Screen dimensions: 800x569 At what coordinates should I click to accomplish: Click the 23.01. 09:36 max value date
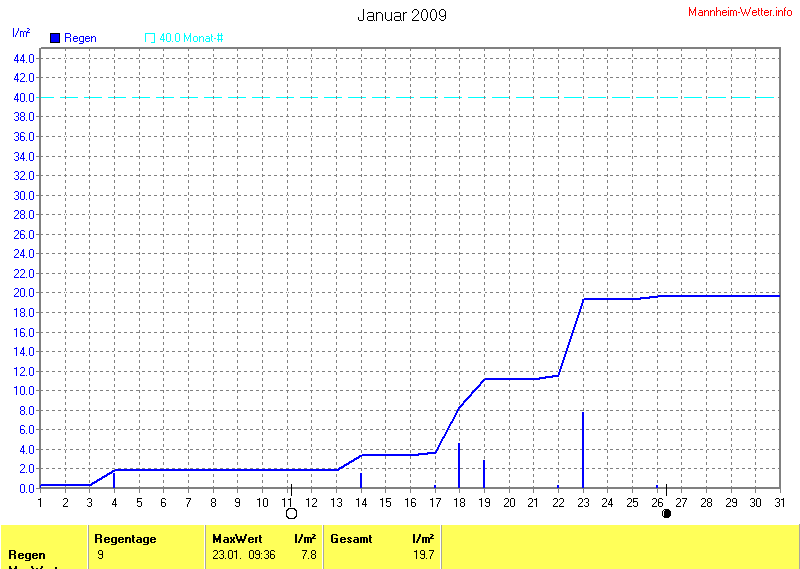pyautogui.click(x=244, y=554)
